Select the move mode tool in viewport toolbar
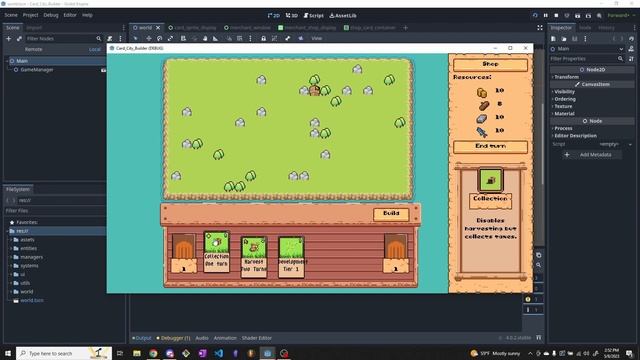Image resolution: width=640 pixels, height=360 pixels. [149, 38]
